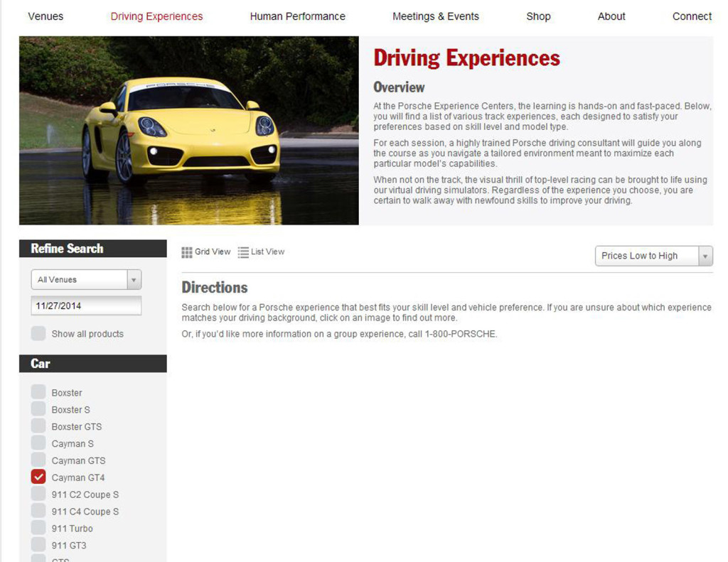Check the Cayman S car filter
This screenshot has width=728, height=562.
pos(38,443)
